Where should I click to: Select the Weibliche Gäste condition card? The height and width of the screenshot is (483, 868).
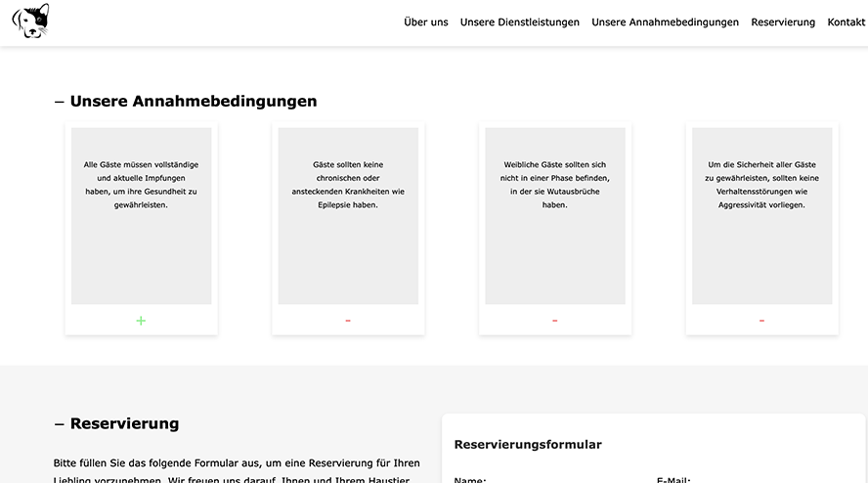555,215
